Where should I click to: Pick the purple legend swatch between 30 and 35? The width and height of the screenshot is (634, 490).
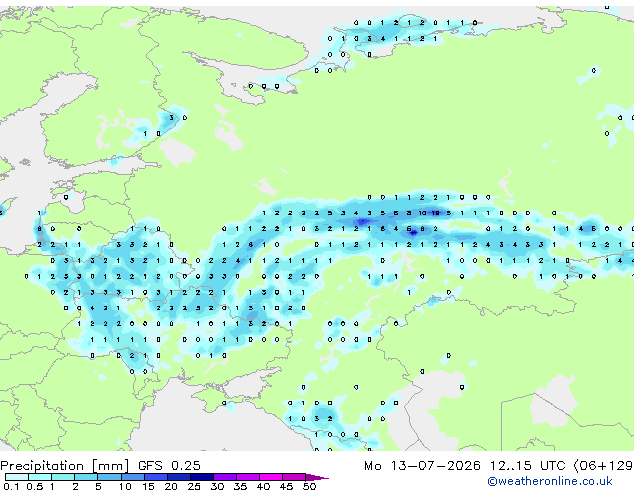224,477
